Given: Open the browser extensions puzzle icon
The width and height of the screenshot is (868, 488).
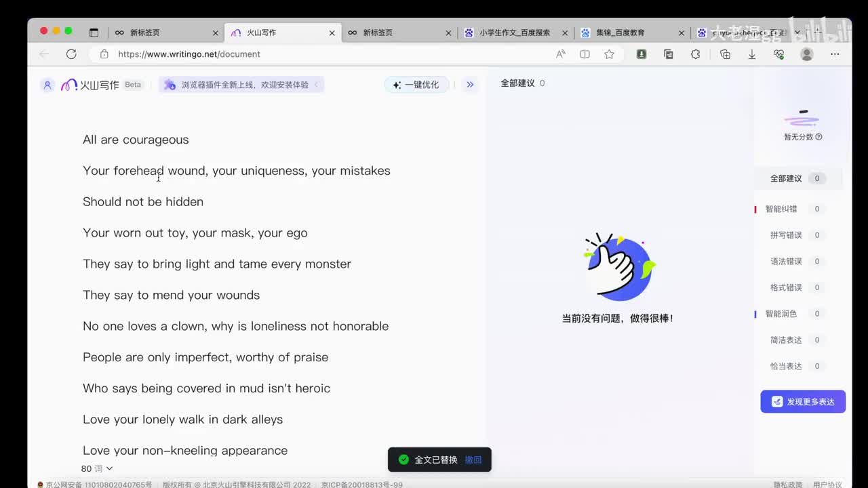Looking at the screenshot, I should [x=695, y=54].
